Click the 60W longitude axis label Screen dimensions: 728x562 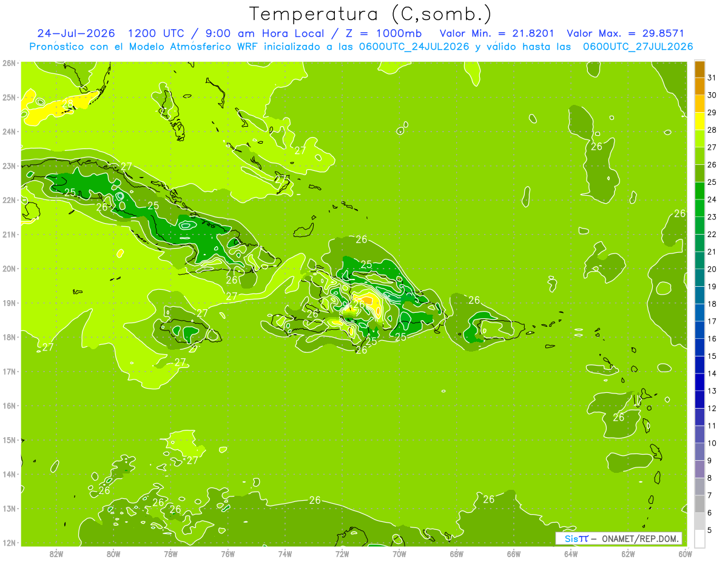coord(685,554)
